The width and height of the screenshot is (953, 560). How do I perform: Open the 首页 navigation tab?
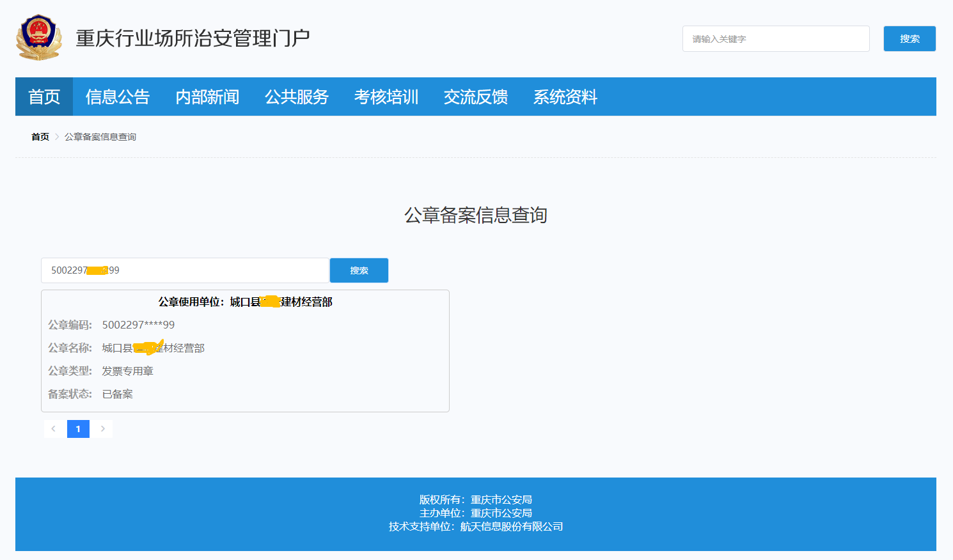click(x=44, y=97)
